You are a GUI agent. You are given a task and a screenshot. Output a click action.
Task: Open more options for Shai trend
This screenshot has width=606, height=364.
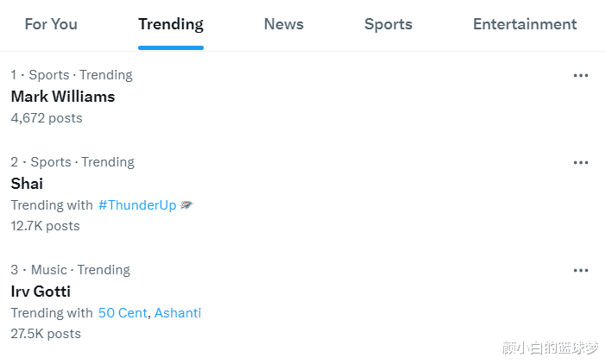click(x=580, y=163)
